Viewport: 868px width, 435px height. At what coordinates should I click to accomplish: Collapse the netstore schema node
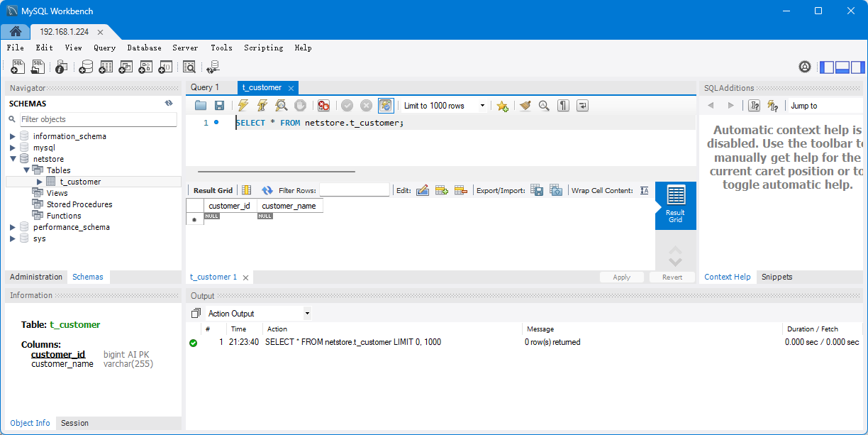13,159
